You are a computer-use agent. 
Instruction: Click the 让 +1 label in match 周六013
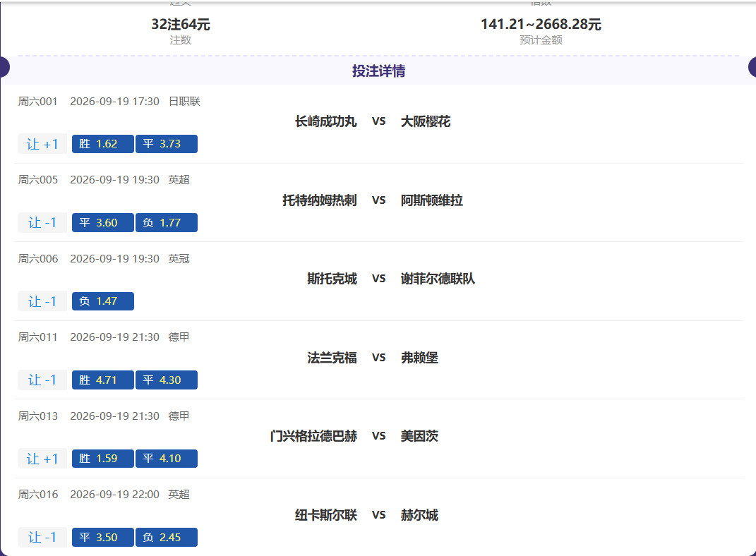click(x=42, y=459)
